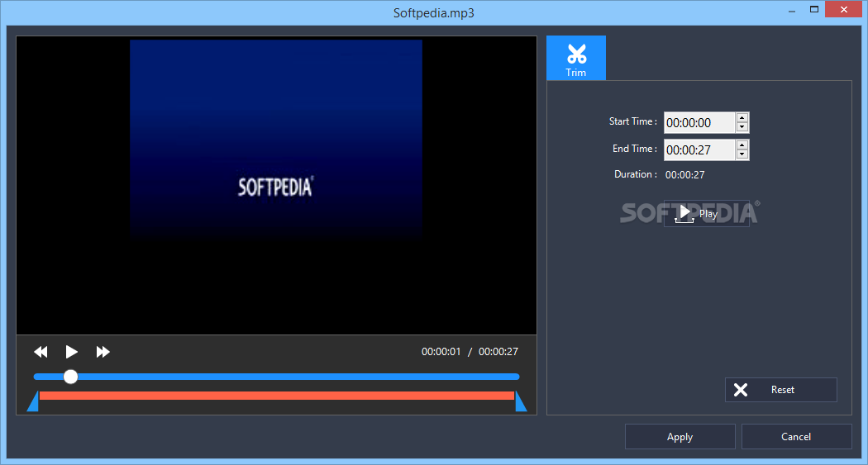Click the Start Time input field

(x=699, y=123)
